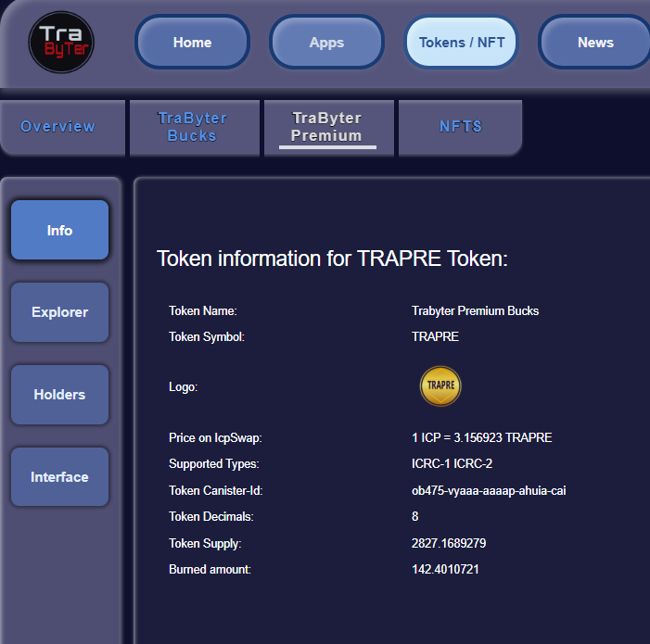Click the 'Logo:' label
Image resolution: width=650 pixels, height=644 pixels.
[184, 387]
